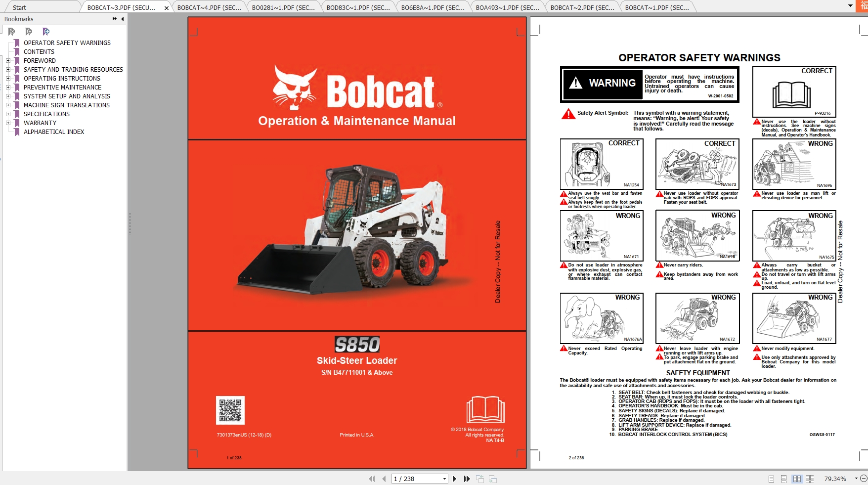
Task: Expand the SPECIFICATIONS bookmark
Action: coord(9,114)
